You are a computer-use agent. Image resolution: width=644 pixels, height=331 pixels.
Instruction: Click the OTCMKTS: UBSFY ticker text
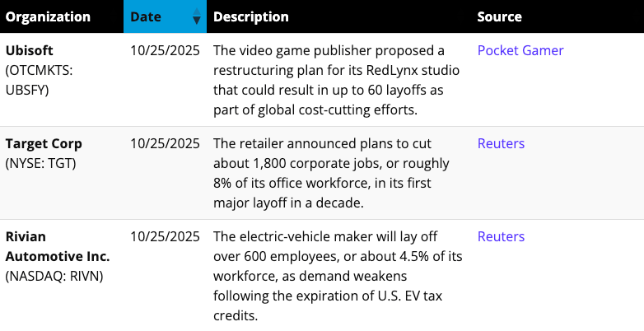point(40,80)
